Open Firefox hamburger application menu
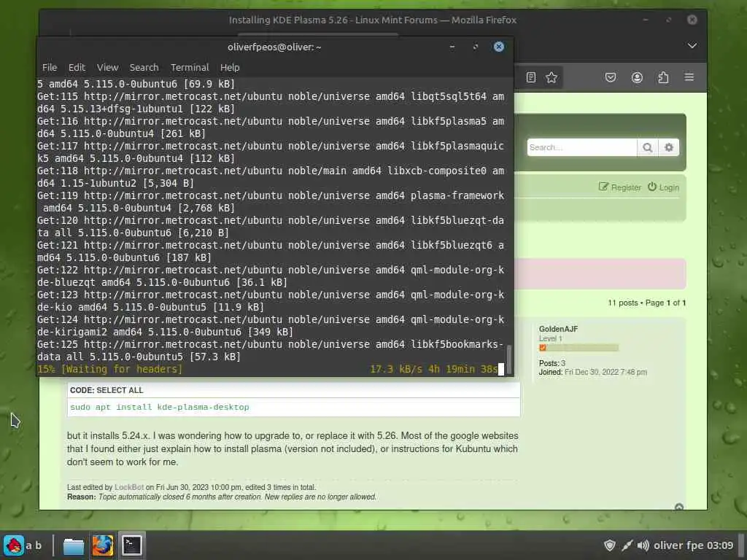 689,77
